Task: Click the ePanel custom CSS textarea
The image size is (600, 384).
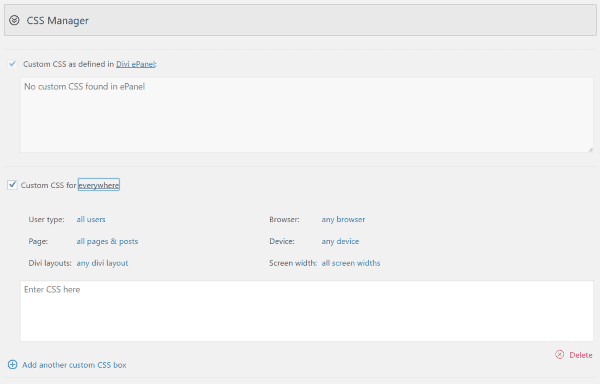Action: [307, 115]
